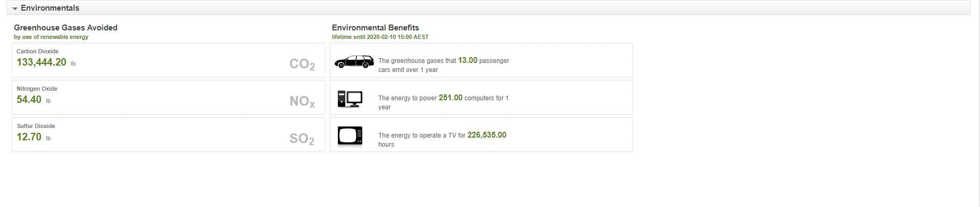Click the passenger car icon

pyautogui.click(x=354, y=62)
